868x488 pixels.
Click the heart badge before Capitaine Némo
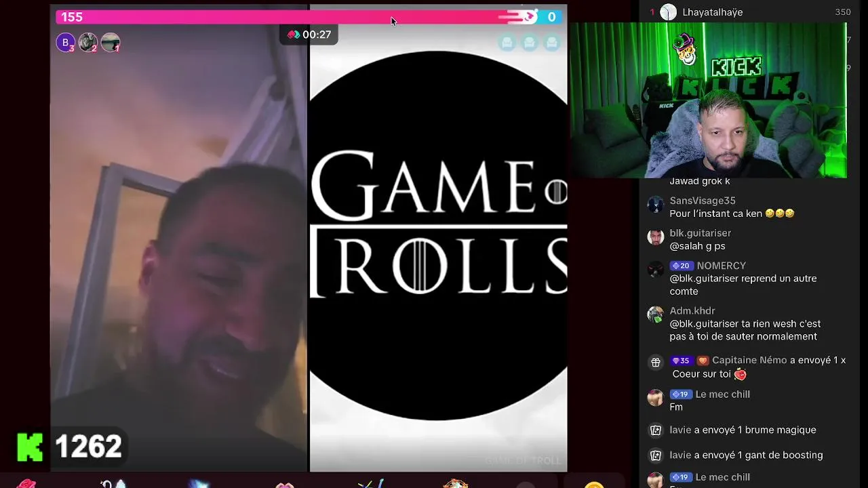coord(703,361)
